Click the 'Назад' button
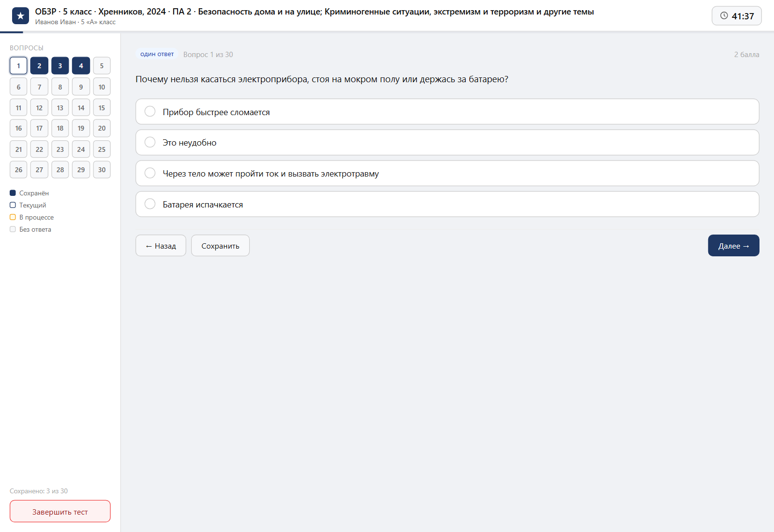This screenshot has width=774, height=532. (x=161, y=246)
